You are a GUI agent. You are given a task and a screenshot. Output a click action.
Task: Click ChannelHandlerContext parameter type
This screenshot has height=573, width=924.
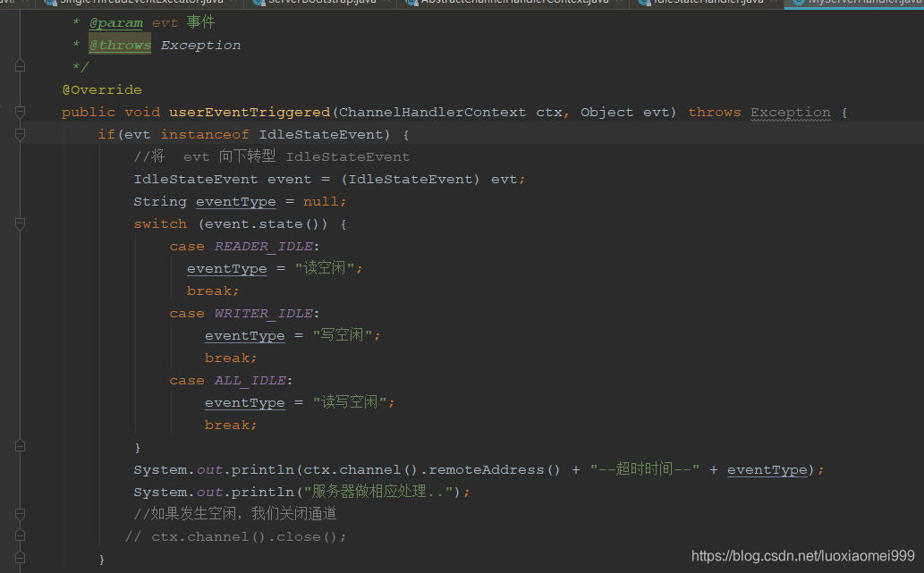click(x=432, y=112)
